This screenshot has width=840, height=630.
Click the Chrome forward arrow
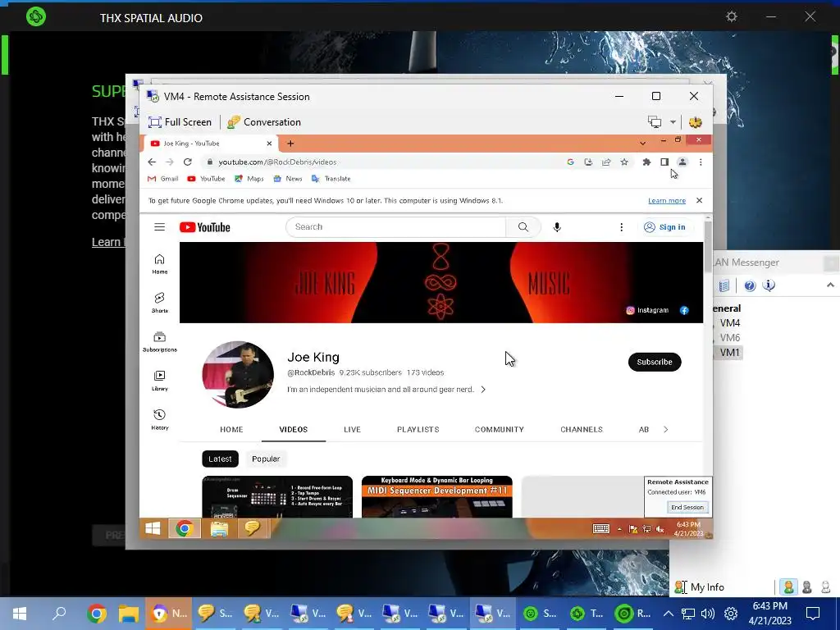(170, 162)
